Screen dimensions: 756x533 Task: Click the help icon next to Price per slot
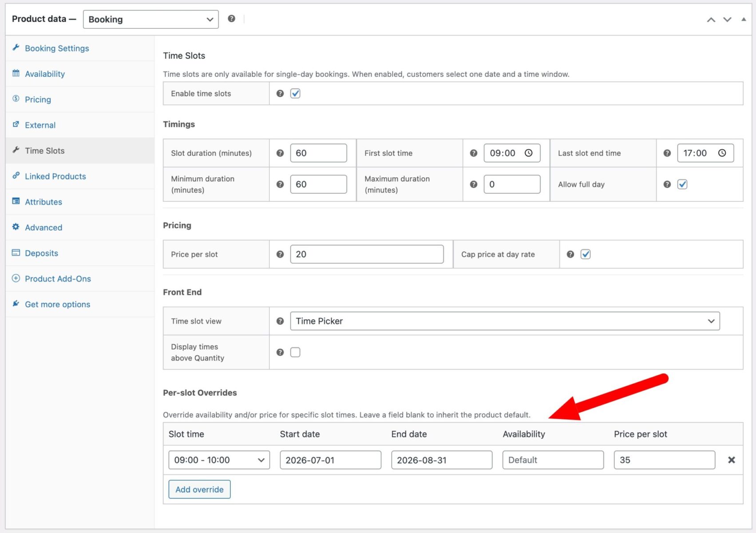pyautogui.click(x=280, y=255)
